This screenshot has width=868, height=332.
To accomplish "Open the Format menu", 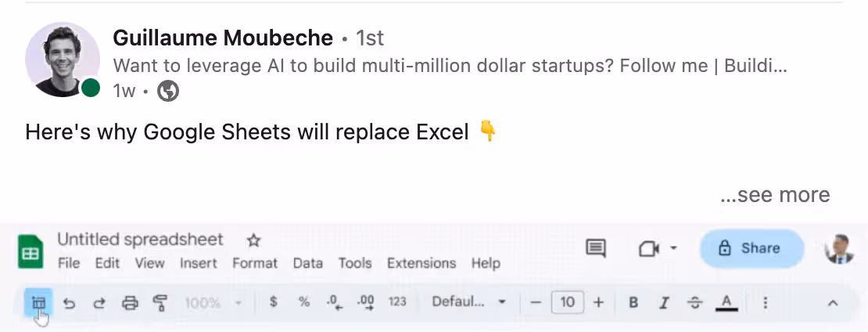I will click(254, 263).
